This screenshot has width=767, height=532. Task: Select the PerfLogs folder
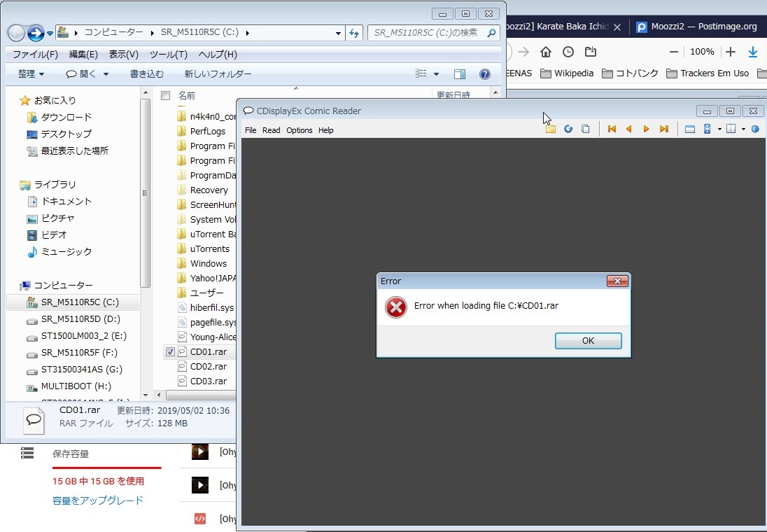pos(208,132)
